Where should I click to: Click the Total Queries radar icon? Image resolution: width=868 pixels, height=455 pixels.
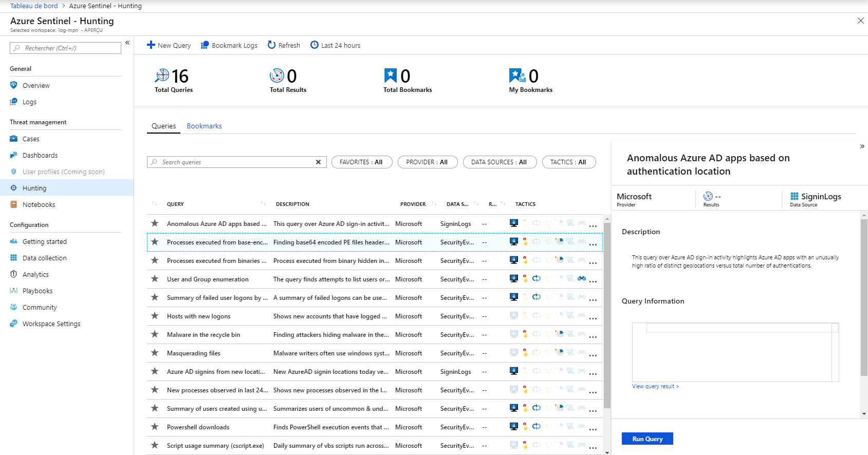pyautogui.click(x=162, y=75)
